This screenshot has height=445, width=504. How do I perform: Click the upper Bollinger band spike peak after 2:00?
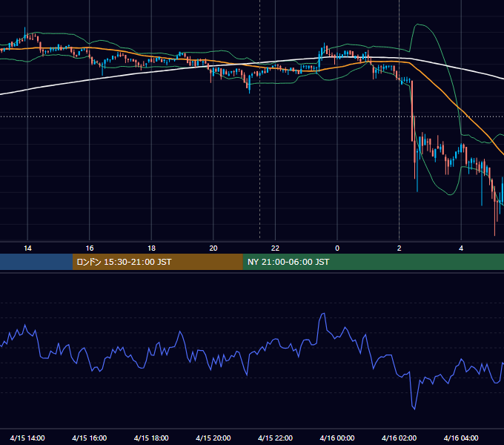[418, 24]
